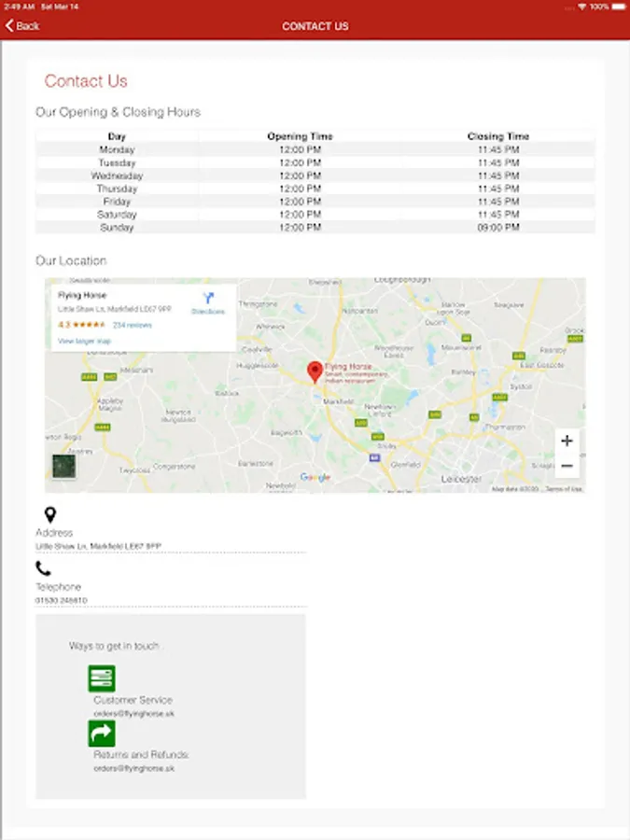Go back using the Back button
The height and width of the screenshot is (840, 630).
22,26
